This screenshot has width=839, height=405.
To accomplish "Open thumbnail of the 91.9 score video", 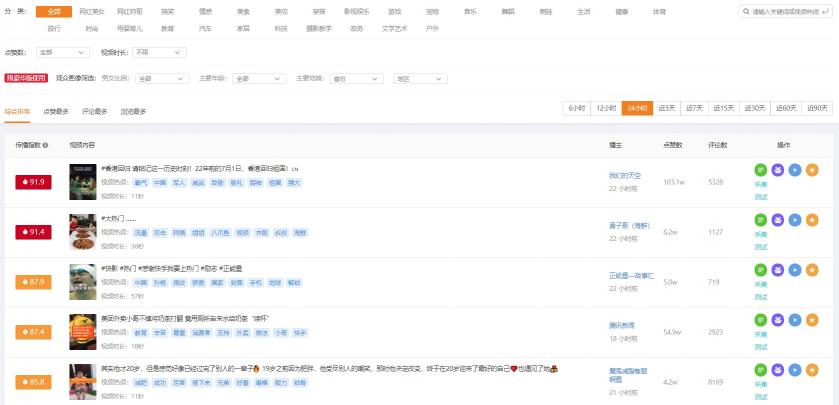I will 82,182.
